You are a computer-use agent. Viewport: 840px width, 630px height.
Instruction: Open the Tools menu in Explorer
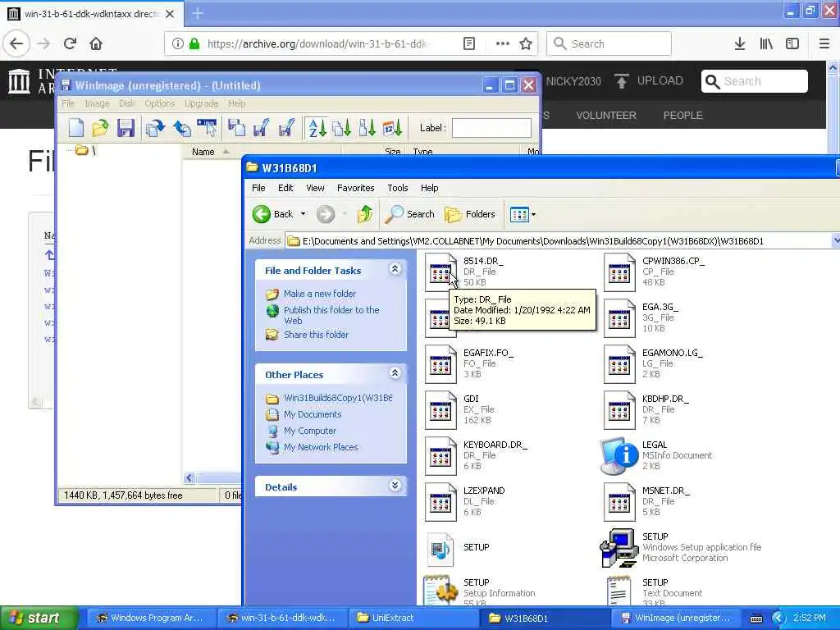[x=398, y=188]
